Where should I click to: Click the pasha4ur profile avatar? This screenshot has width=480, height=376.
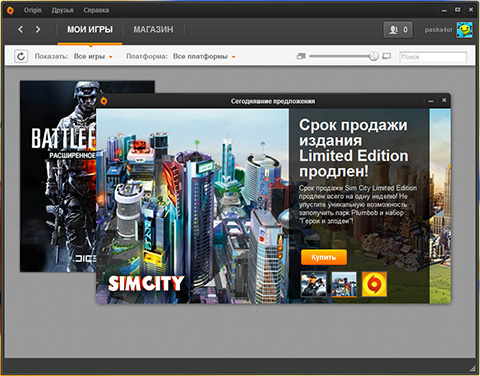coord(464,30)
